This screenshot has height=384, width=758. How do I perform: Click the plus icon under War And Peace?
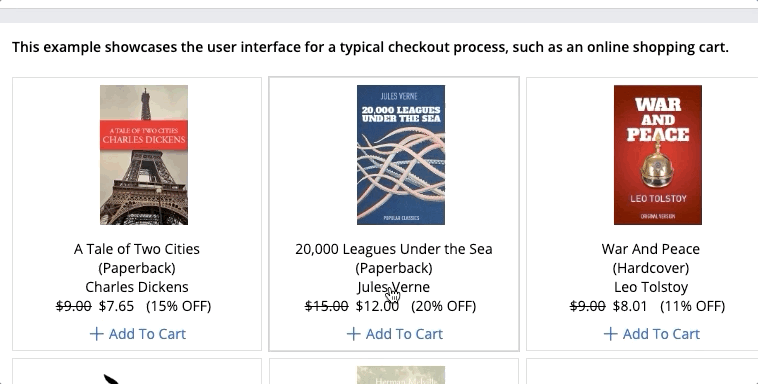point(610,334)
